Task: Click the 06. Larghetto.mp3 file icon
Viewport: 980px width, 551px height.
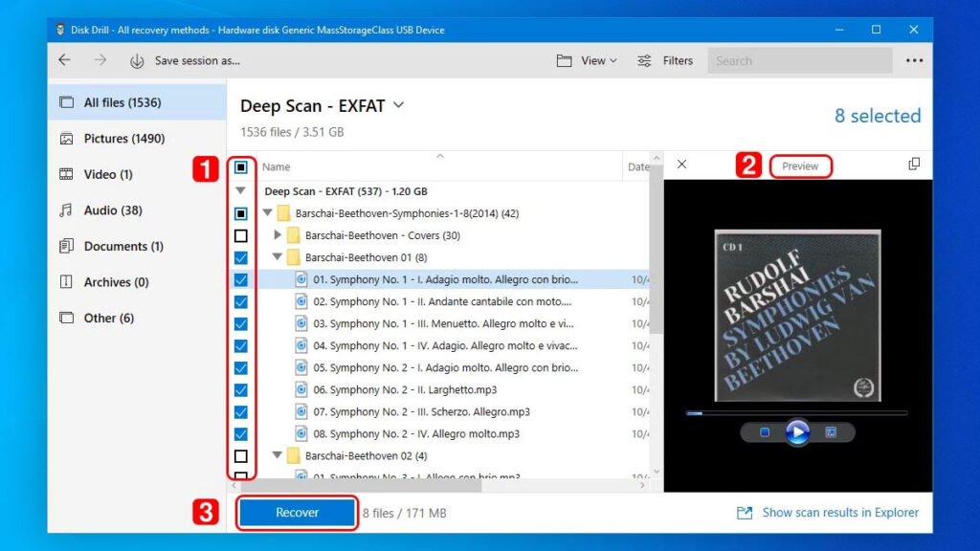Action: click(301, 390)
